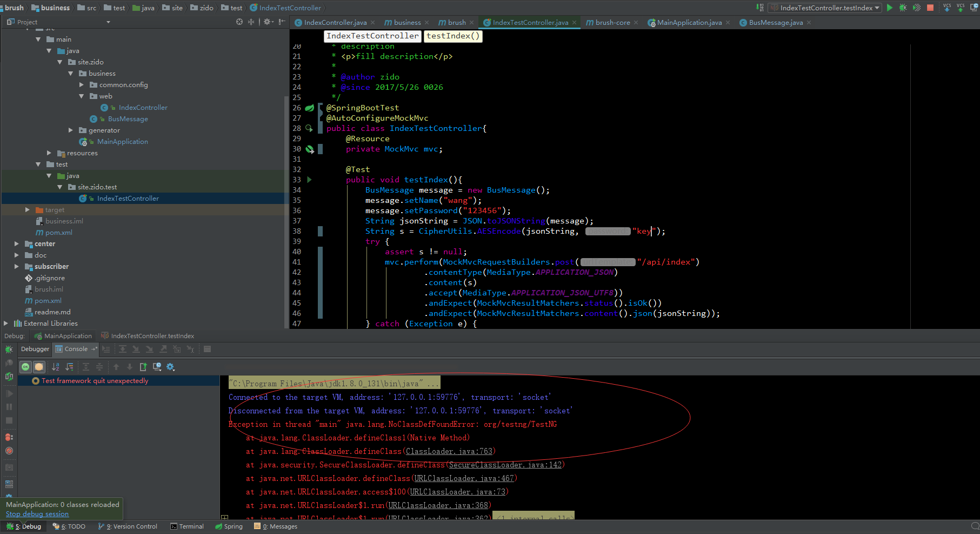
Task: Click Scroll from Source target icon
Action: 239,22
